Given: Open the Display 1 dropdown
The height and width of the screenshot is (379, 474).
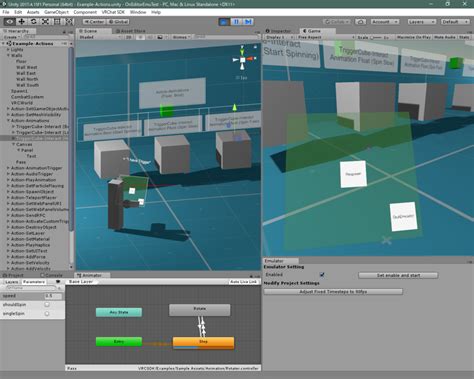Looking at the screenshot, I should click(x=279, y=37).
